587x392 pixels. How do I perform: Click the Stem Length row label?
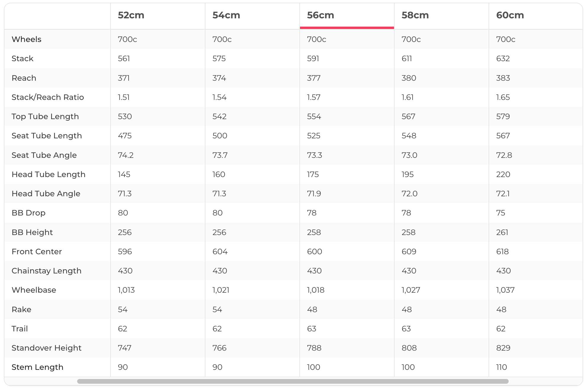pyautogui.click(x=37, y=367)
